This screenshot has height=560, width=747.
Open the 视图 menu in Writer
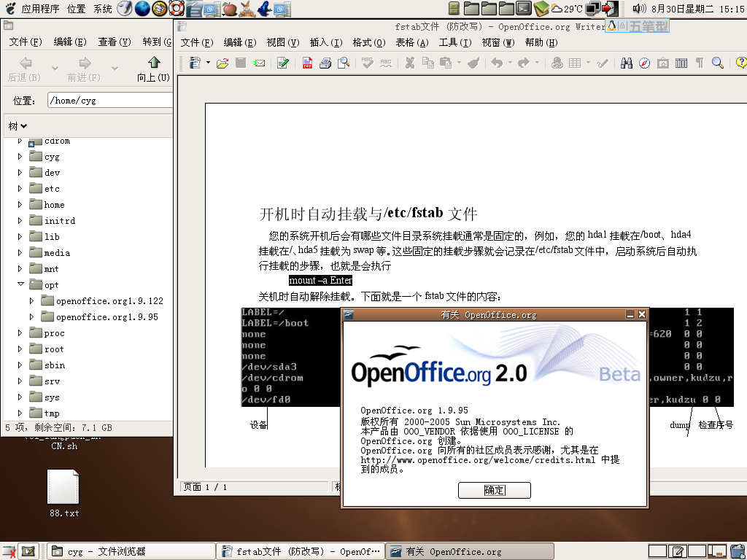point(282,42)
